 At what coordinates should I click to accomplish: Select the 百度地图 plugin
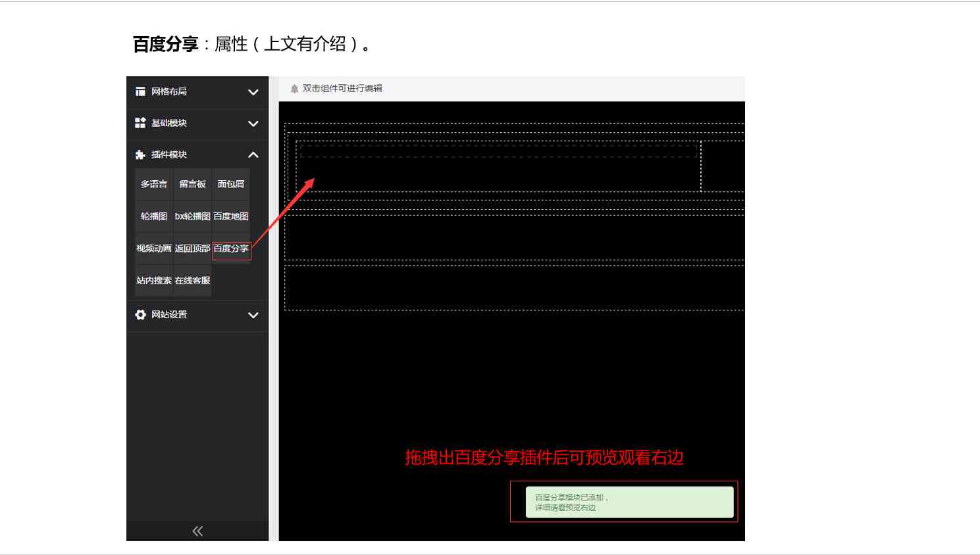pyautogui.click(x=231, y=216)
